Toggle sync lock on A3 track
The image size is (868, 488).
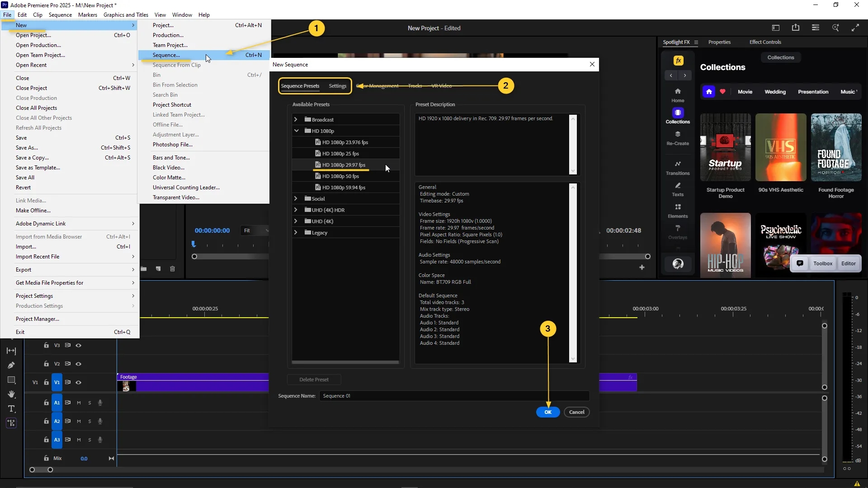[67, 440]
